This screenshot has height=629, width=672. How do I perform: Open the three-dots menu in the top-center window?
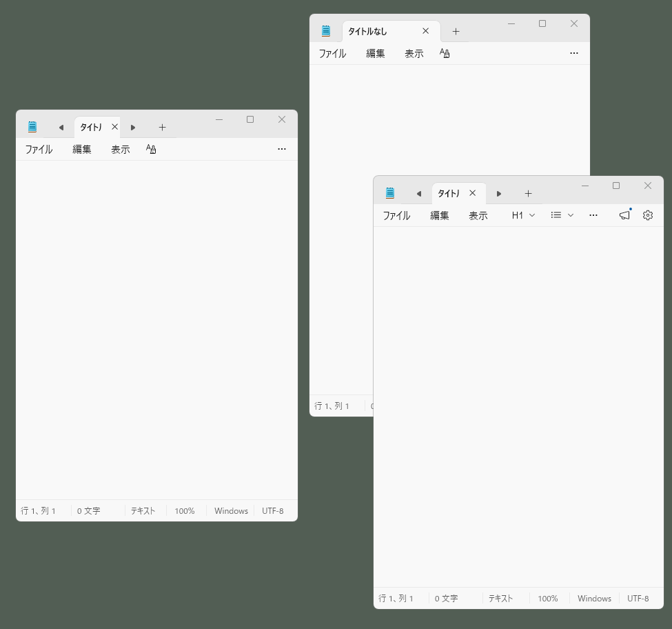[574, 53]
